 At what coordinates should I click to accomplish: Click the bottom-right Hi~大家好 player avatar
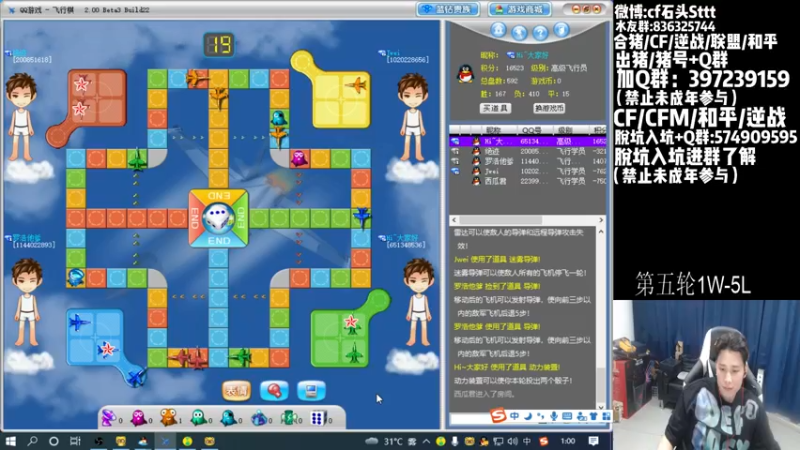coord(419,303)
